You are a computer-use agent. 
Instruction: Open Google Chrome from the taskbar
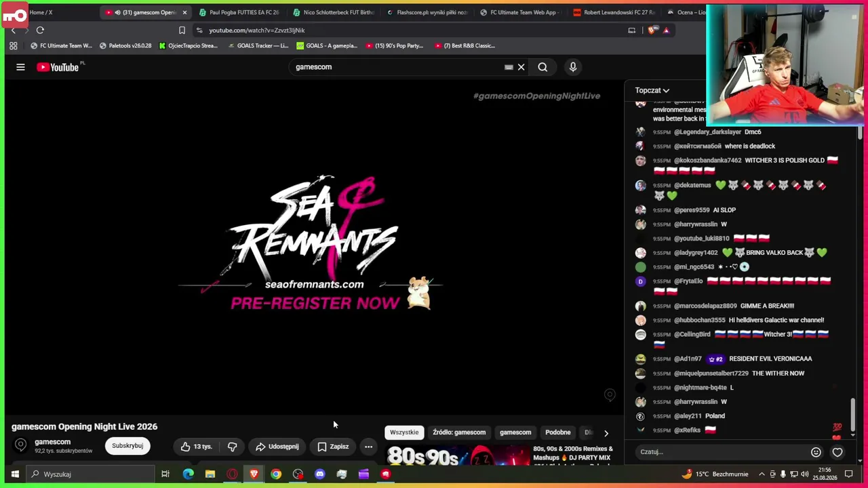pos(276,474)
